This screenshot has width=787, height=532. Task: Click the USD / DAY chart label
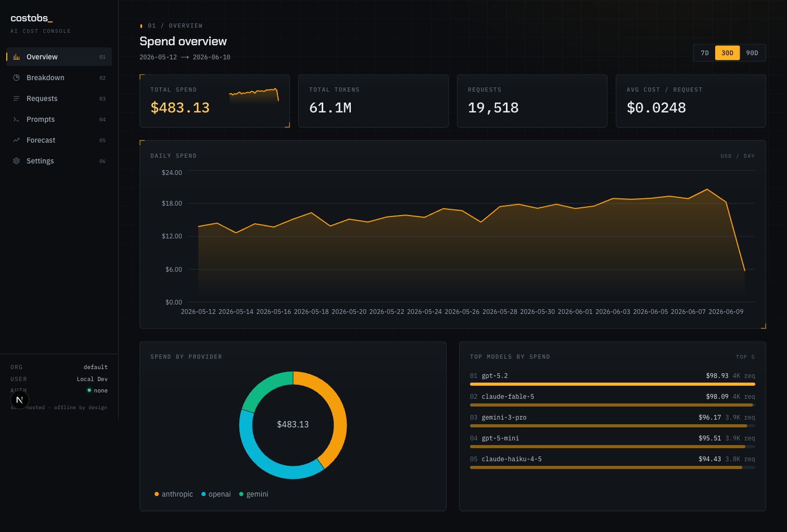(x=738, y=156)
